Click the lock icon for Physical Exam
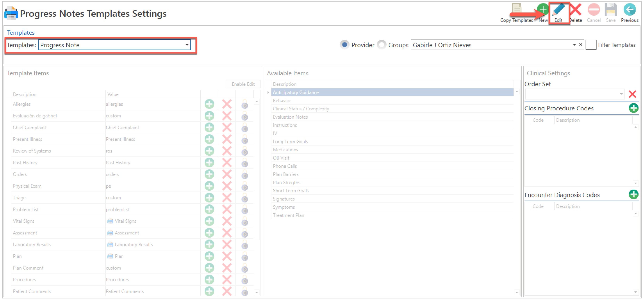 tap(244, 186)
